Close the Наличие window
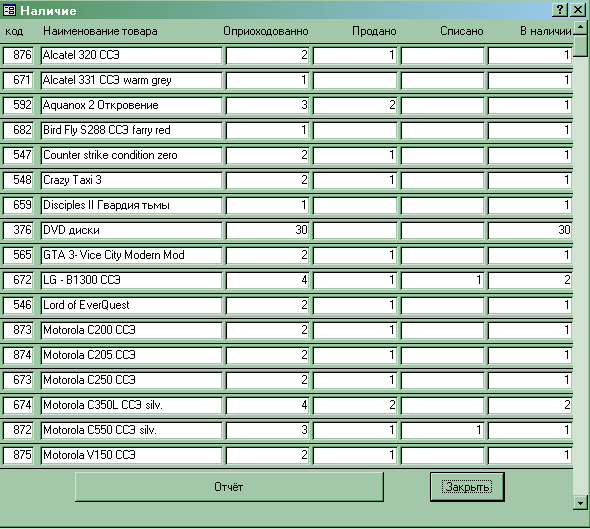This screenshot has height=529, width=590. (x=578, y=10)
